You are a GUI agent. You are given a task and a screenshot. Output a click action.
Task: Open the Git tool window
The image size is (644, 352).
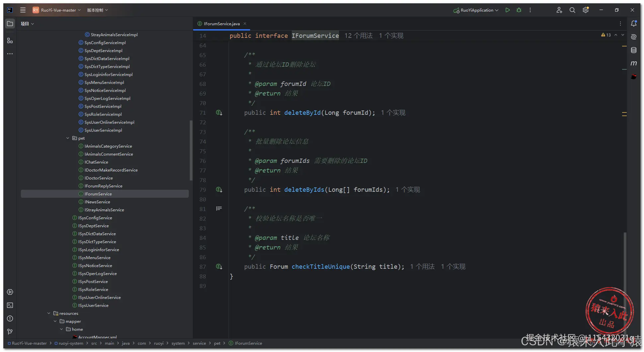coord(10,332)
